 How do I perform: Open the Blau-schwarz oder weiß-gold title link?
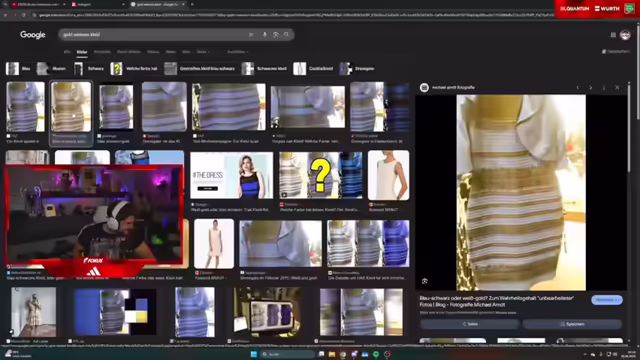[497, 301]
